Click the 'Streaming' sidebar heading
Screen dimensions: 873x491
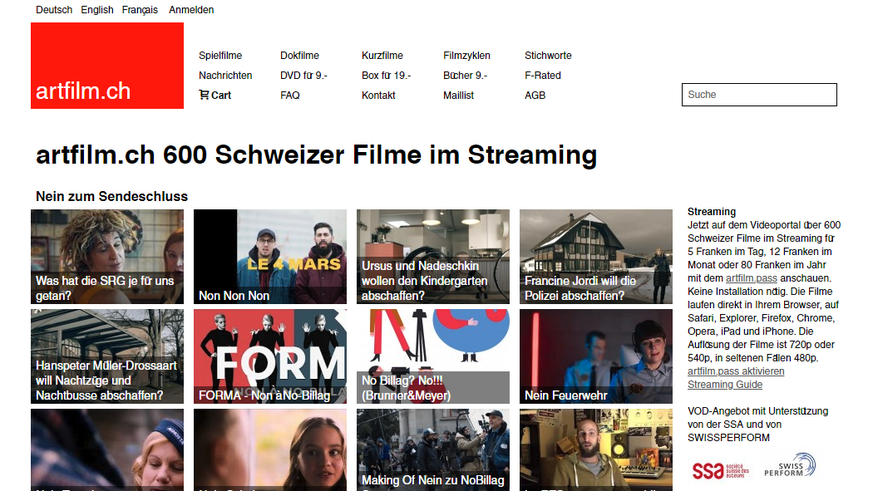pos(712,212)
